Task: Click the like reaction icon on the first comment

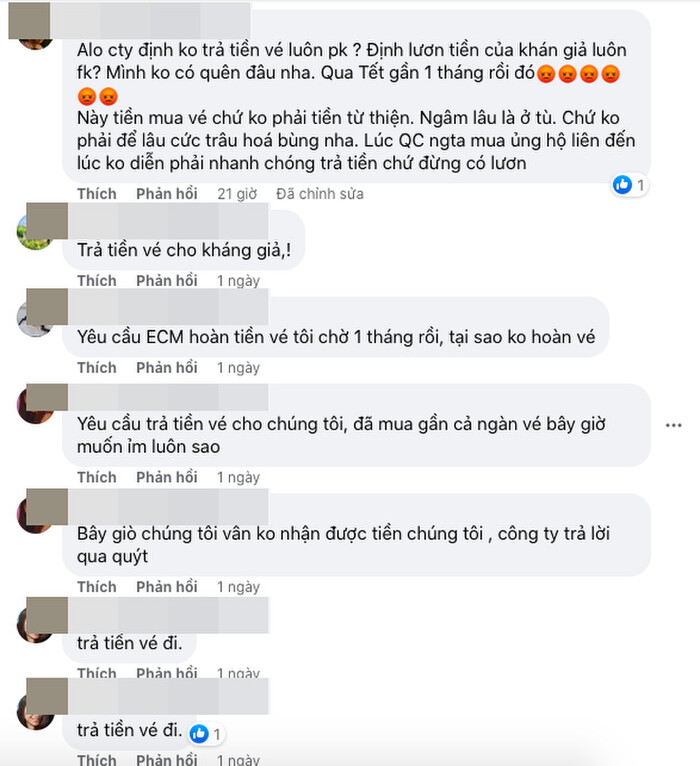Action: pyautogui.click(x=622, y=185)
